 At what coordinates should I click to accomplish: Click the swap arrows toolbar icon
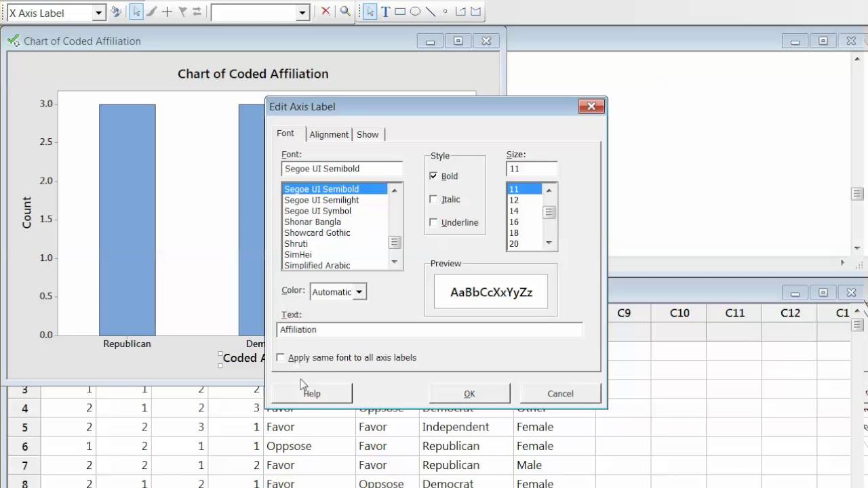(x=197, y=12)
